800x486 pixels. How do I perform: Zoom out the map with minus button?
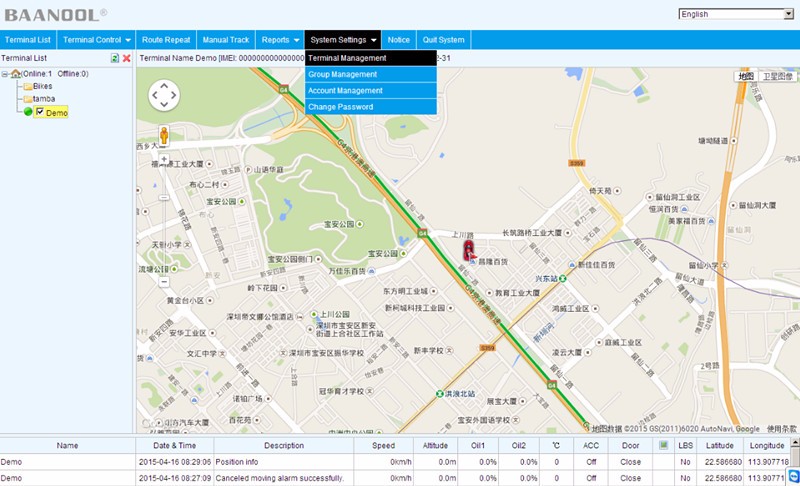coord(163,282)
